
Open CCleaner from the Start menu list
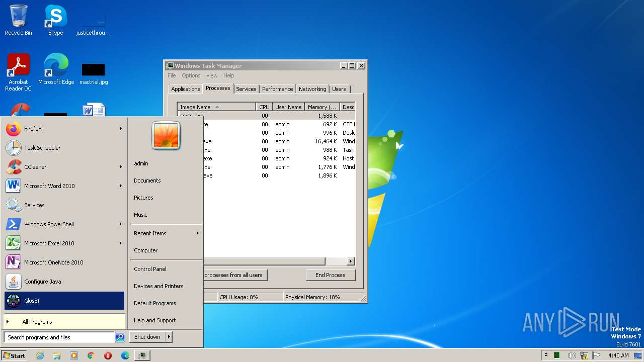tap(64, 167)
